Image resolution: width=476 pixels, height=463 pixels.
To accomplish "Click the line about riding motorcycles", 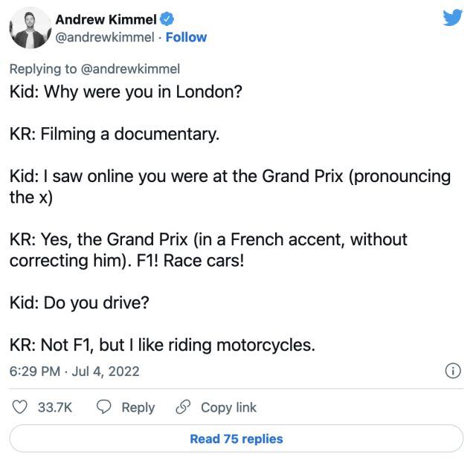I will click(162, 346).
